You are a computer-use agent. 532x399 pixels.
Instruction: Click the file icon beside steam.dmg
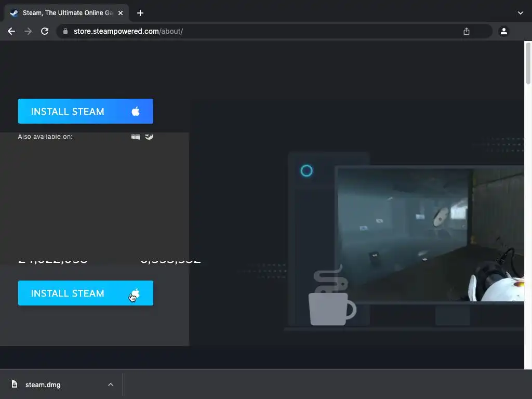14,384
